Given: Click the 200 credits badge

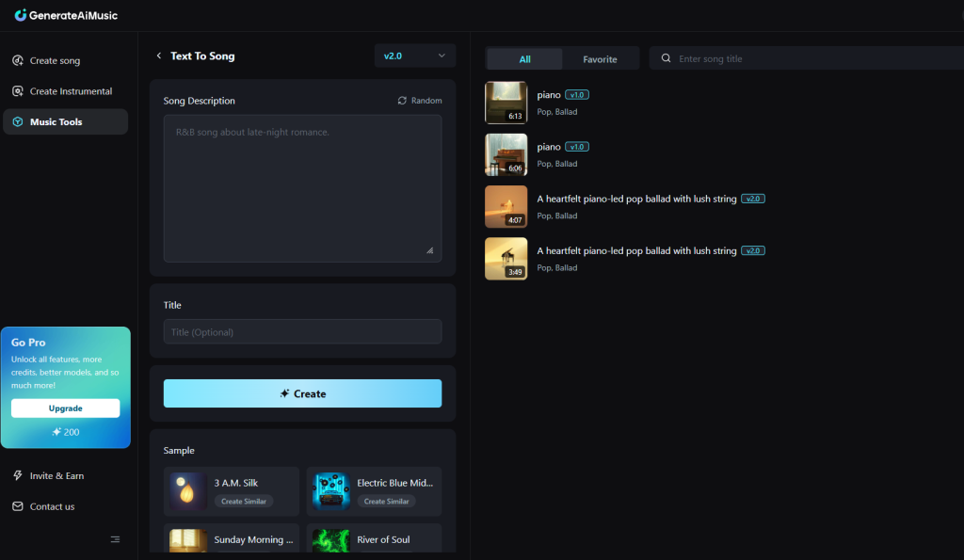Looking at the screenshot, I should point(65,432).
